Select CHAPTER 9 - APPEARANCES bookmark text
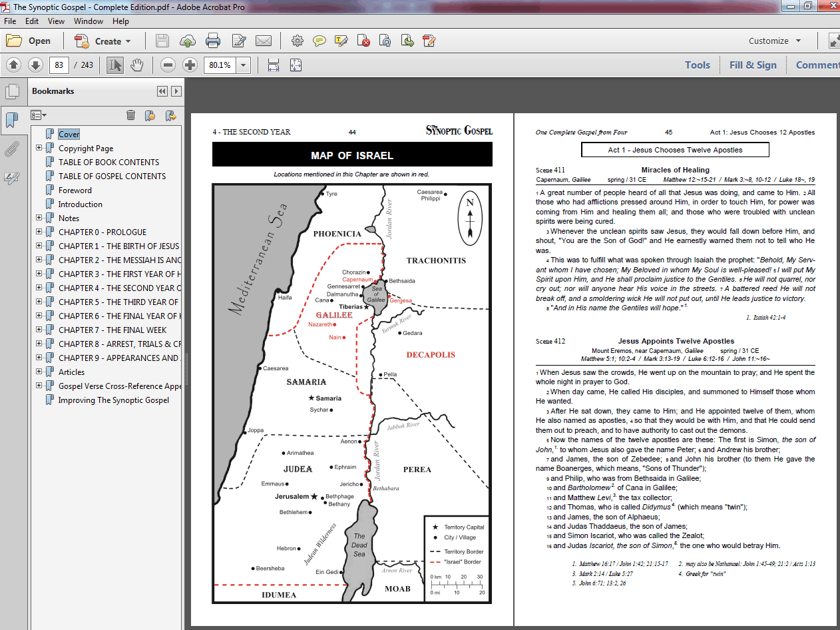Viewport: 840px width, 630px height. [x=119, y=358]
